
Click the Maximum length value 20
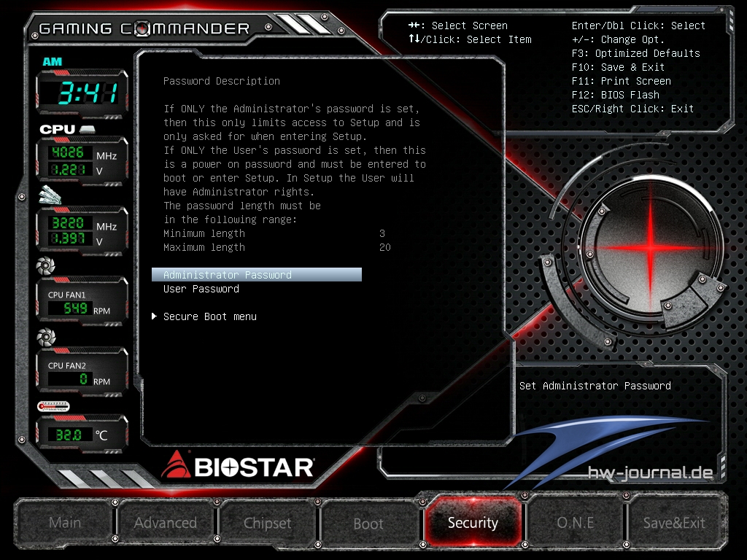pos(385,247)
